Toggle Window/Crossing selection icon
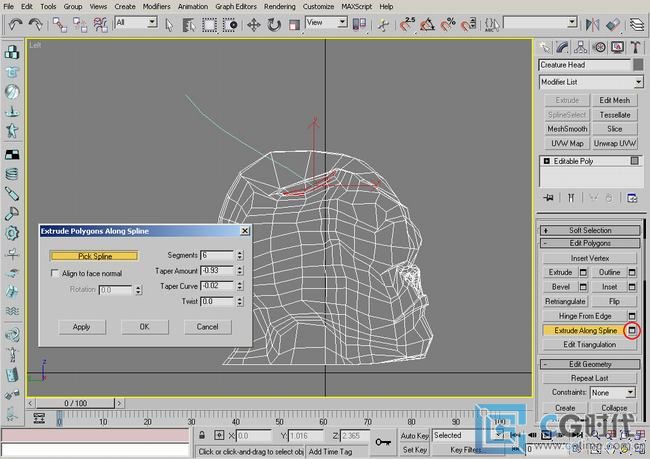The image size is (650, 459). (230, 25)
